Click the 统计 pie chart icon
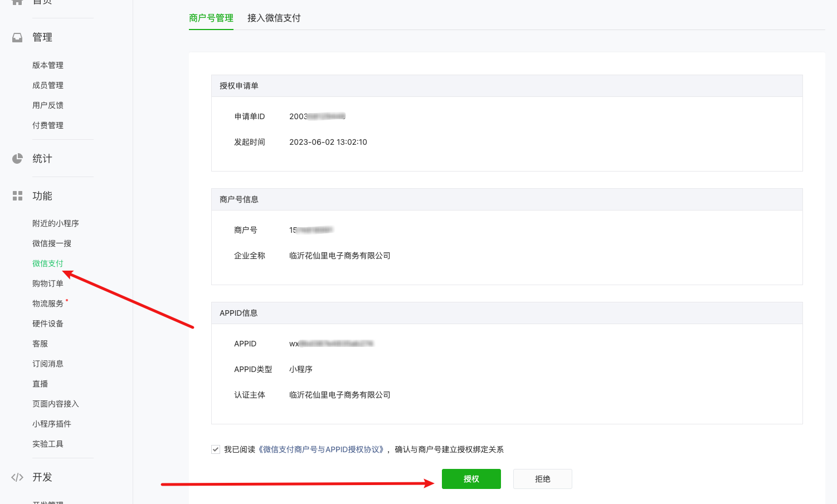 [x=17, y=159]
